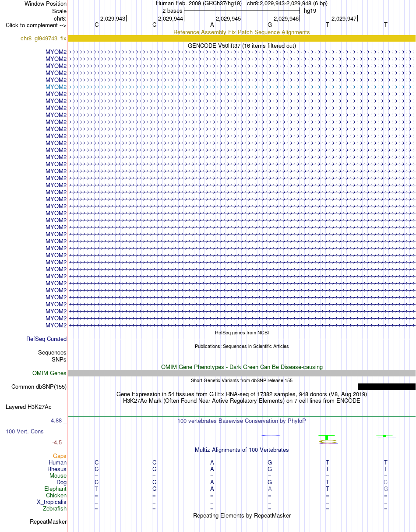Viewport: 416px width, 532px height.
Task: Click the 2,029,944 ruler position
Action: tap(170, 18)
